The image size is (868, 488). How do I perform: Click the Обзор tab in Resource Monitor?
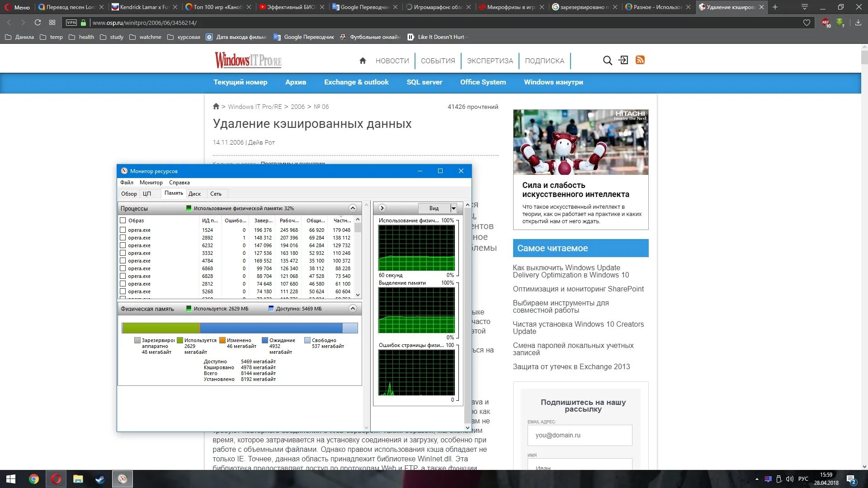(x=128, y=194)
